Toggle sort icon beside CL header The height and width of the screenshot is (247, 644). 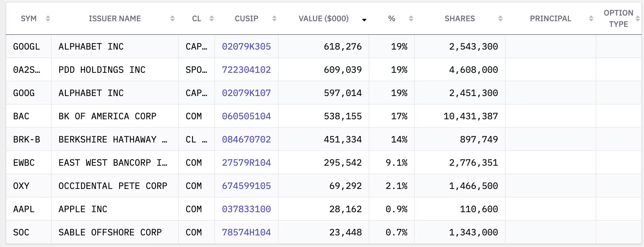coord(211,19)
